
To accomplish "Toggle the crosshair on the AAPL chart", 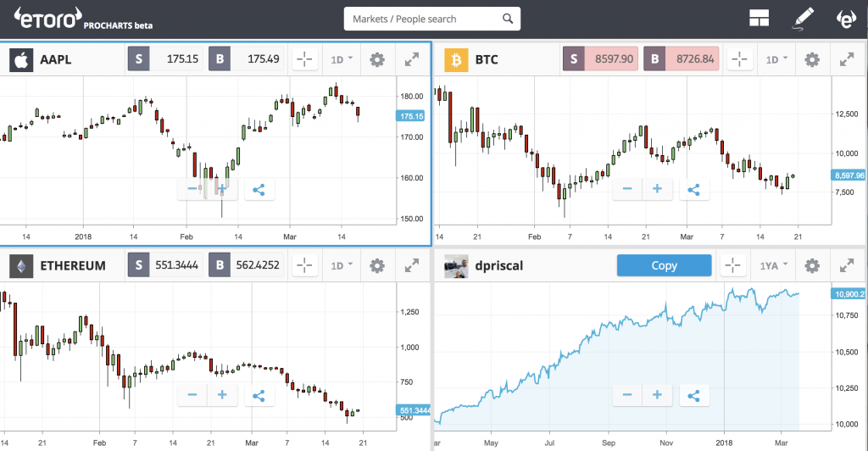I will 304,59.
